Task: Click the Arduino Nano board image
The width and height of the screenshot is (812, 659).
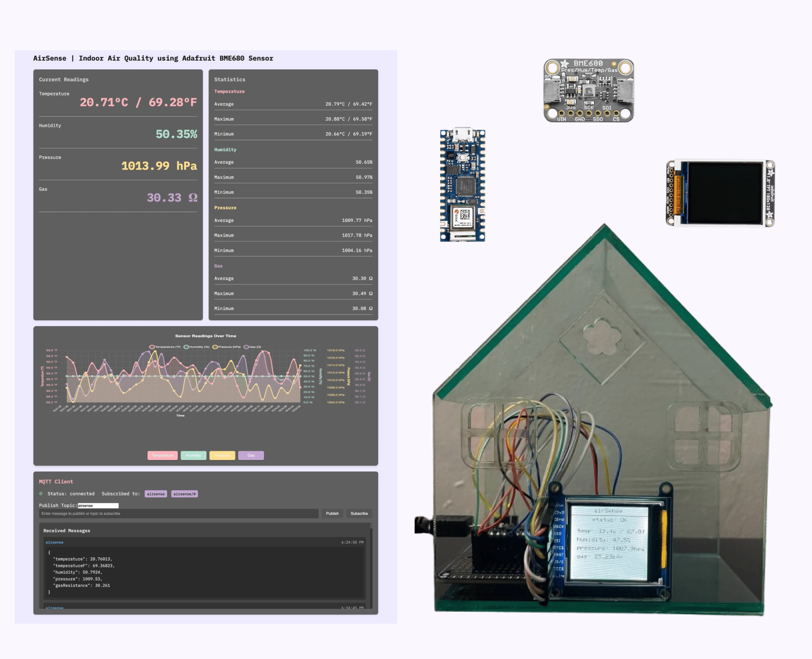Action: (462, 185)
